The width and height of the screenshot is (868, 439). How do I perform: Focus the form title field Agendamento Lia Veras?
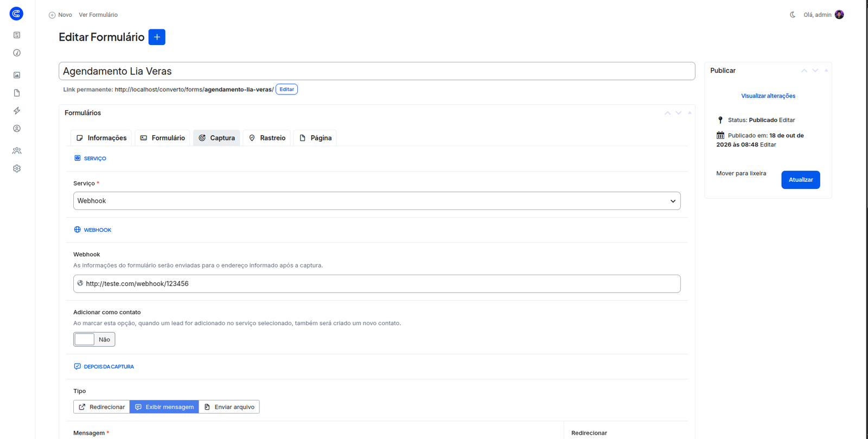click(377, 71)
